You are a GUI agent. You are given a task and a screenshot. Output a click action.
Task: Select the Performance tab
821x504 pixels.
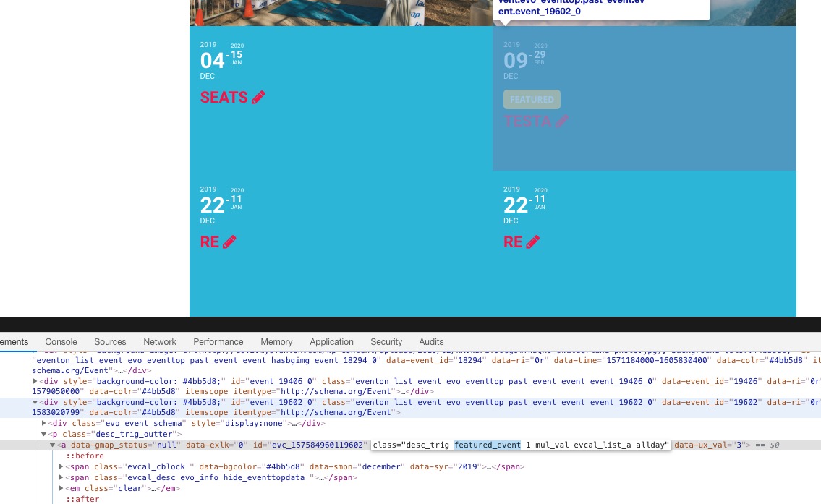218,342
